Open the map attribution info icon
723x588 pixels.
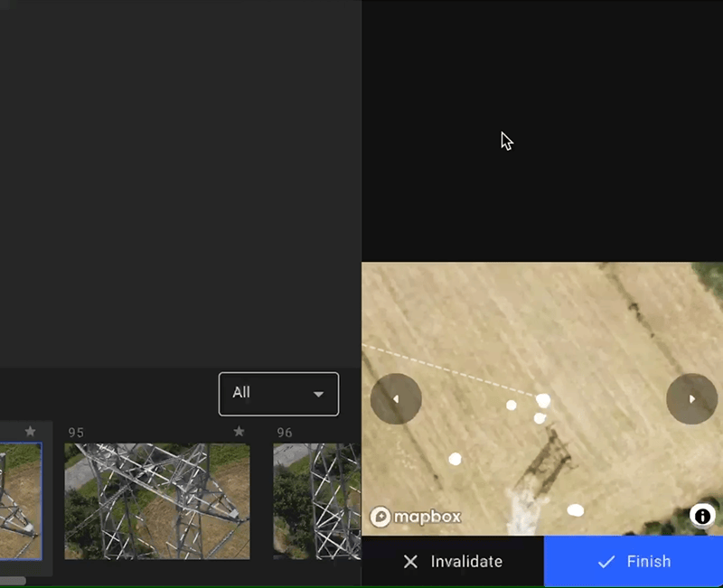(702, 516)
